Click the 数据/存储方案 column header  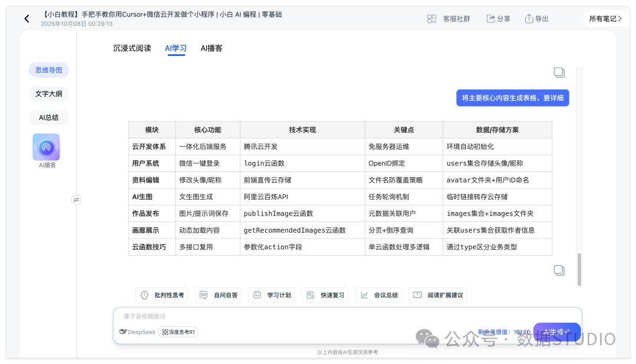[497, 130]
